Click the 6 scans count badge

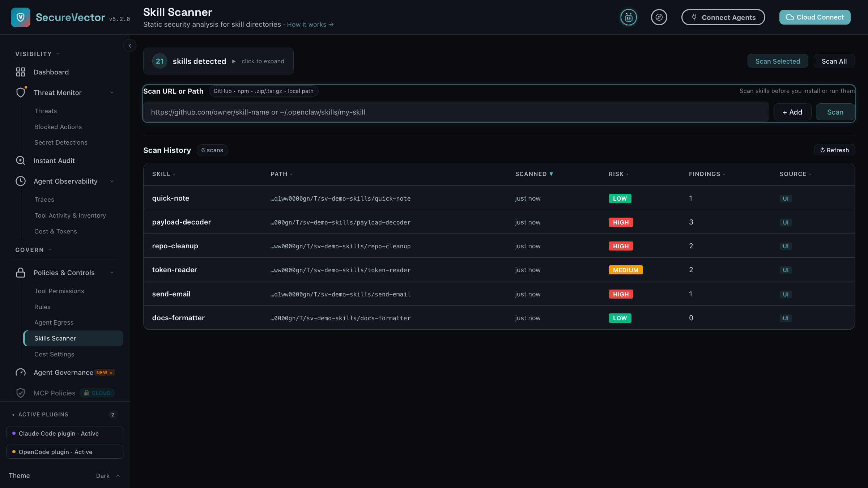click(x=212, y=150)
